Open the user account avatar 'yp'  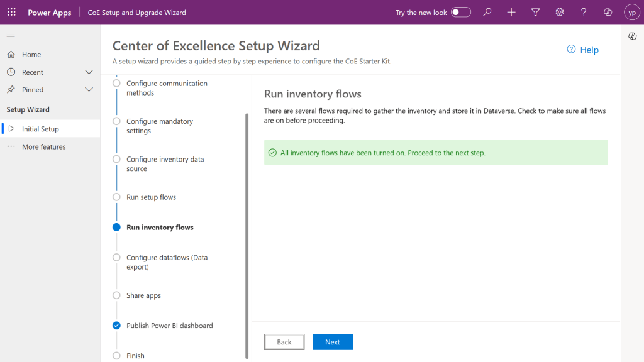(x=631, y=13)
